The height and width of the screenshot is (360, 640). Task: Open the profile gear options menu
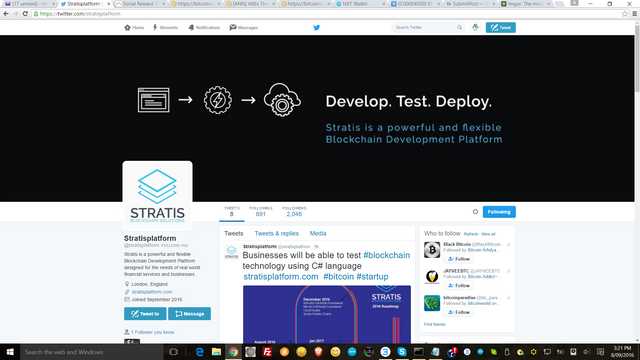[475, 212]
